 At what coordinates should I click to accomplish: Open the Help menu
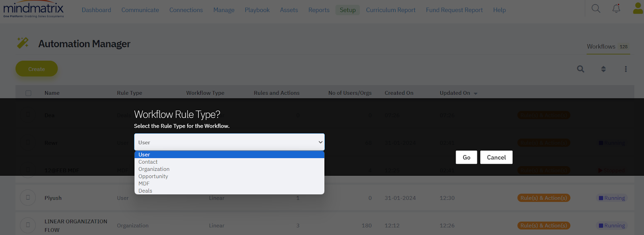[500, 10]
